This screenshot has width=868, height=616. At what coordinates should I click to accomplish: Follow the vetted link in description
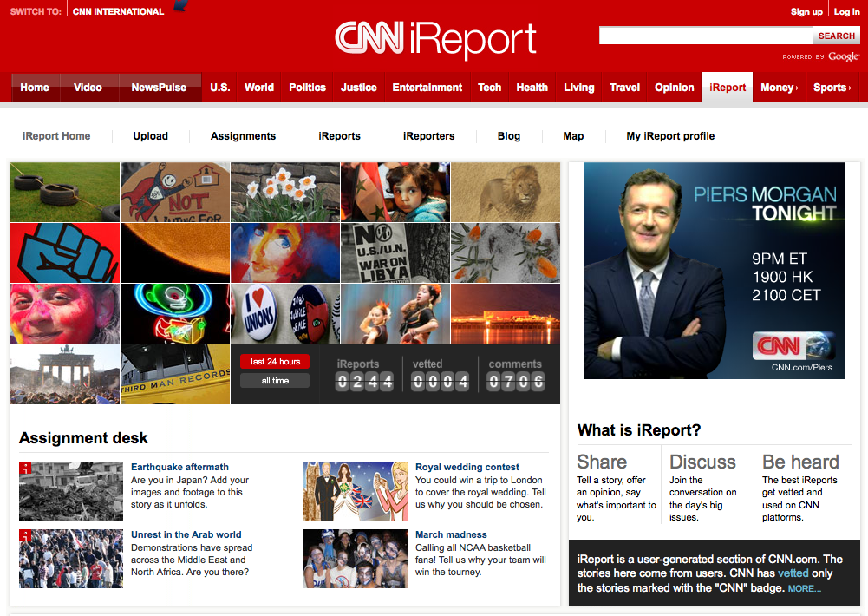[793, 573]
